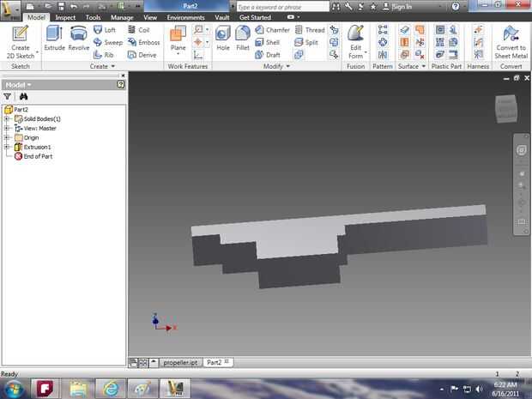Open the Environments ribbon tab
This screenshot has height=399, width=532.
[x=185, y=17]
